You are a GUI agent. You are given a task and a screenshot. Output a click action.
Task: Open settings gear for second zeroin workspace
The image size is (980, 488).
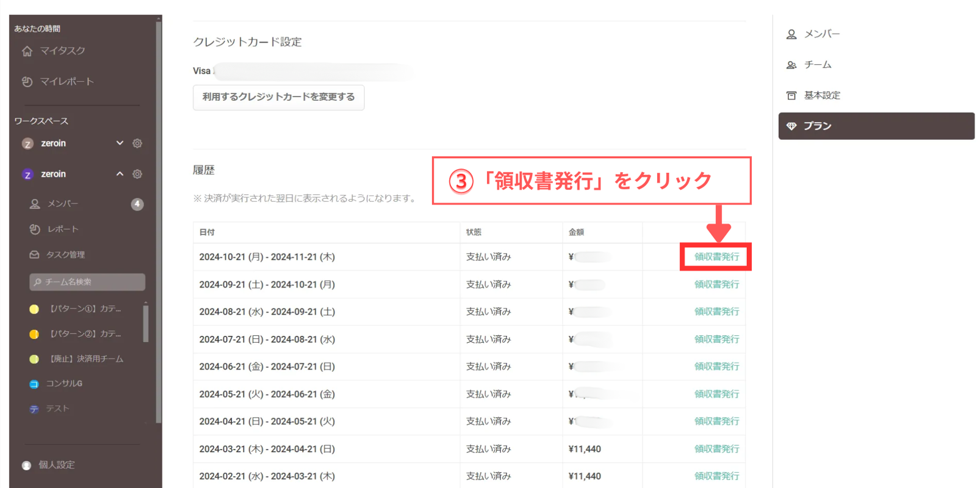click(137, 174)
